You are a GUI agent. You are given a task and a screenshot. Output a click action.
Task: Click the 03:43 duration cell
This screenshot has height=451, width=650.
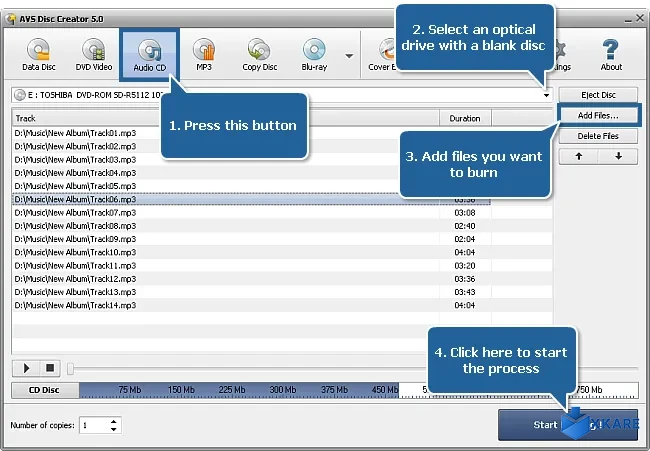pyautogui.click(x=465, y=292)
